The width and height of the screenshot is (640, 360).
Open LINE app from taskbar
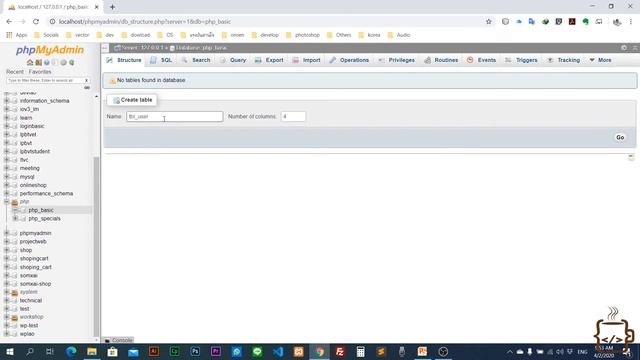click(257, 351)
